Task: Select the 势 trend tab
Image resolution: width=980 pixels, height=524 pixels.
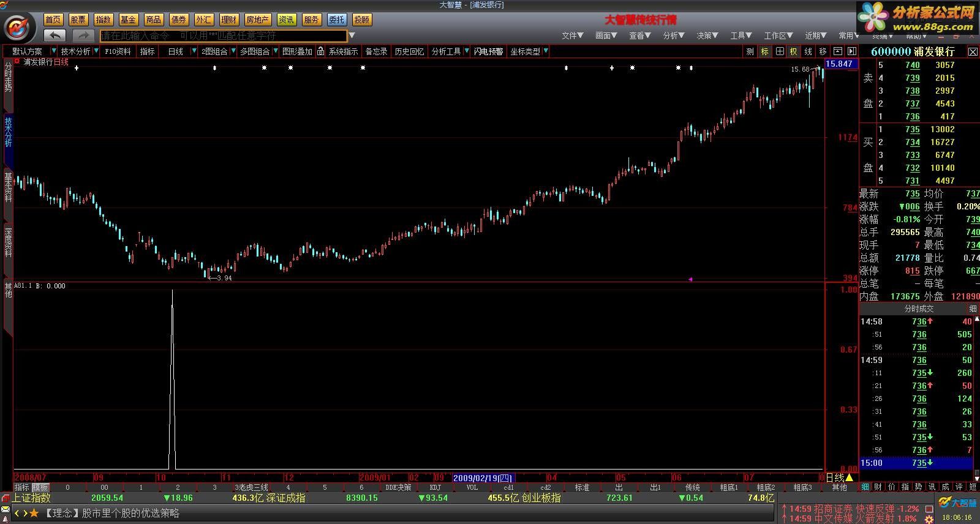Action: pos(918,487)
